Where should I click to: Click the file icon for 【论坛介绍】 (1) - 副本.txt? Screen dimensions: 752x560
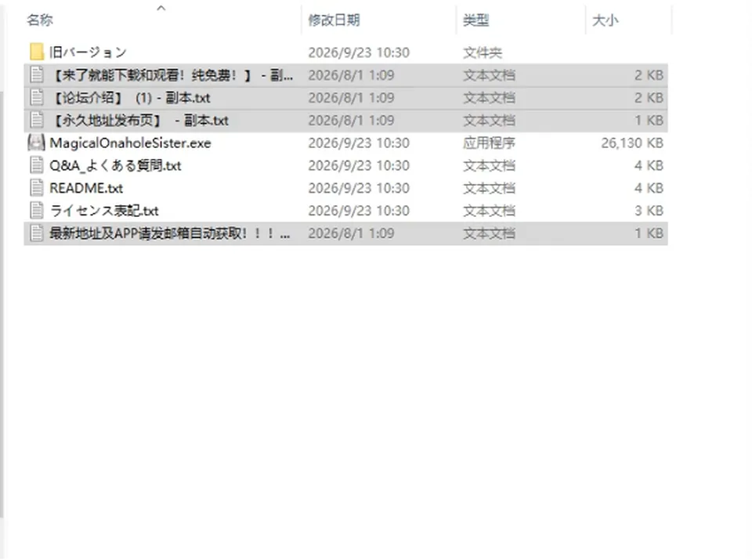pos(37,97)
